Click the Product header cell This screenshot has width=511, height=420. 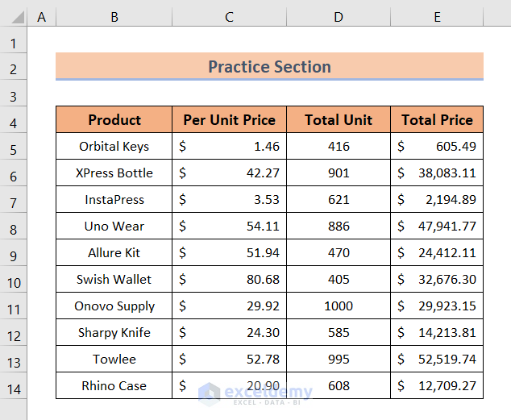pos(114,120)
